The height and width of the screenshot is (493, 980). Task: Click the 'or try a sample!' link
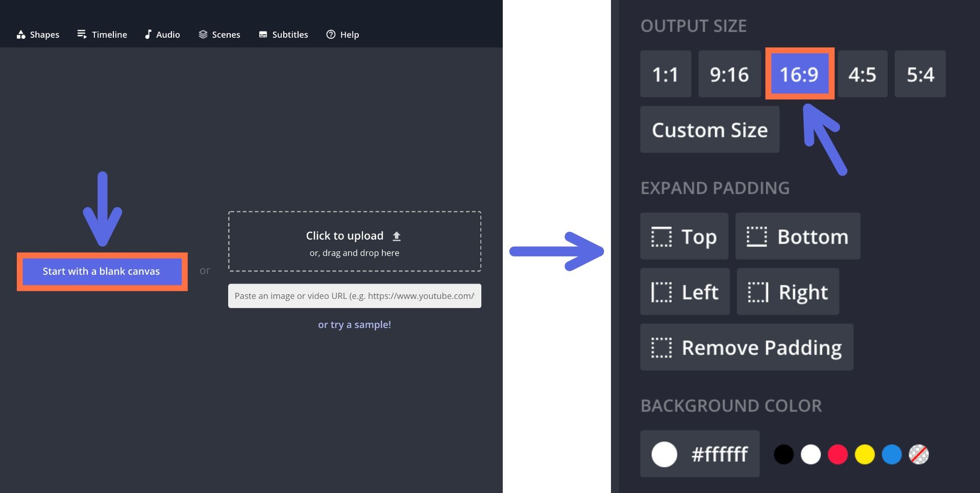click(354, 324)
